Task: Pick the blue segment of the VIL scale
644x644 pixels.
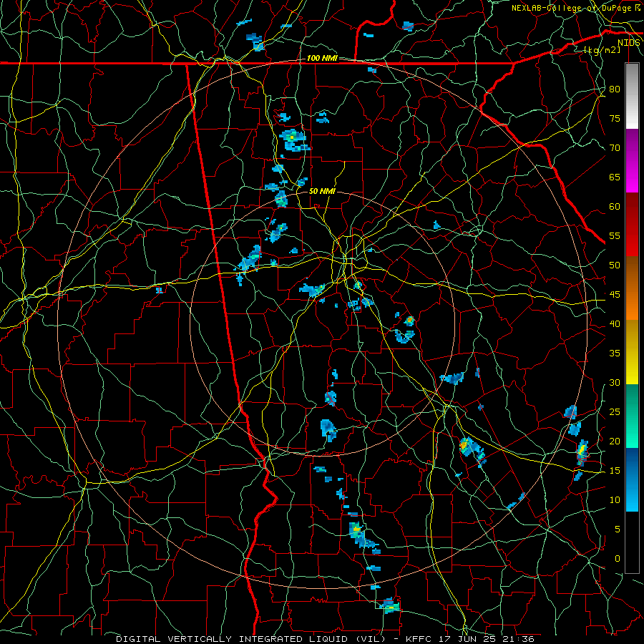Action: click(x=632, y=479)
